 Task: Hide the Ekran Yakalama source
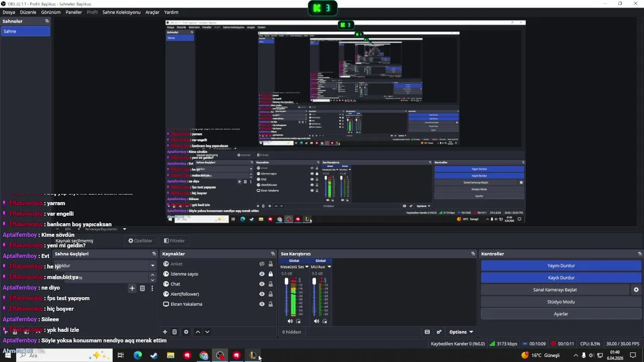pyautogui.click(x=262, y=304)
